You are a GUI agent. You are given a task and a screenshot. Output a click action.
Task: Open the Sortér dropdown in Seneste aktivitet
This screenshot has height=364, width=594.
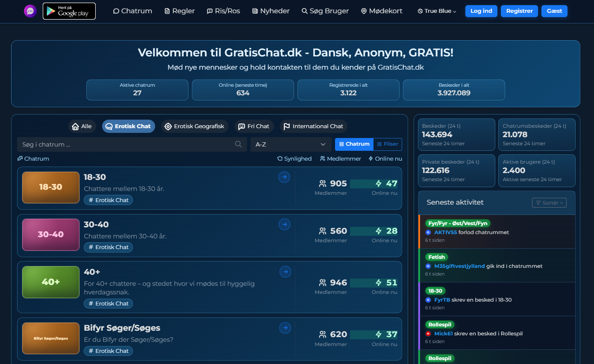click(549, 203)
